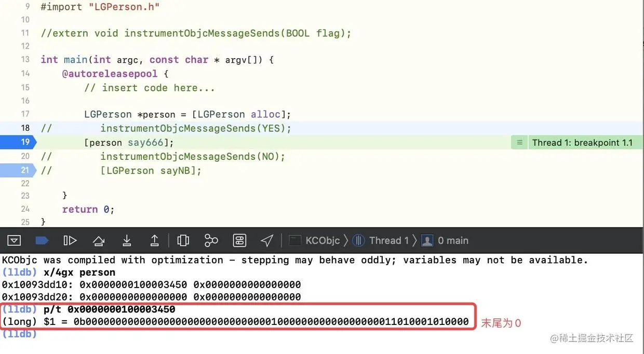Open the 0 main stack frame dropdown
This screenshot has height=354, width=644.
(x=453, y=240)
